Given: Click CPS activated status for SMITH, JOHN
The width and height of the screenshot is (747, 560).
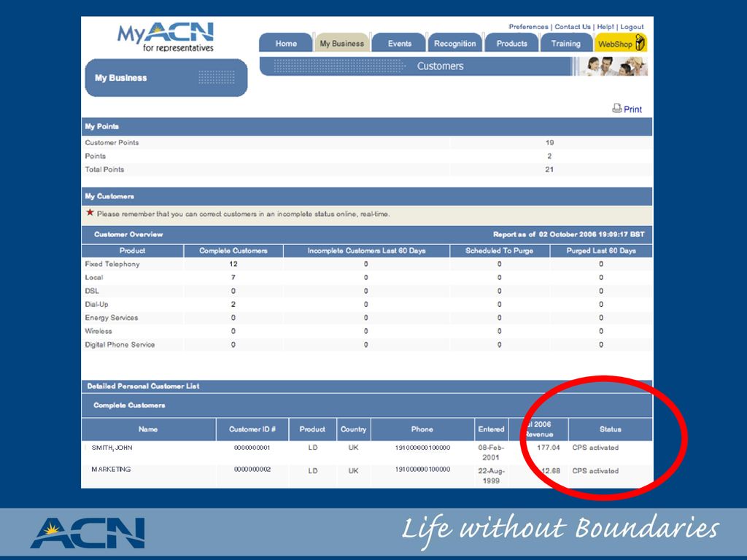Looking at the screenshot, I should click(595, 448).
